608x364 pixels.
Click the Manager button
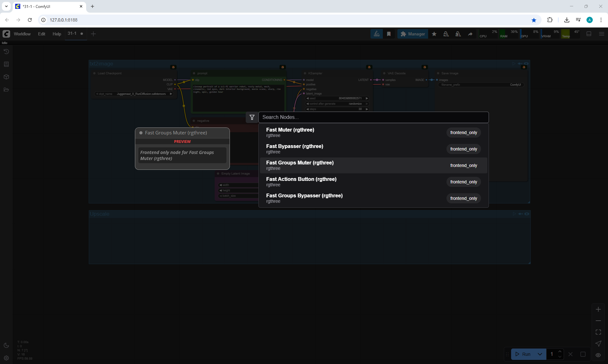(x=413, y=34)
